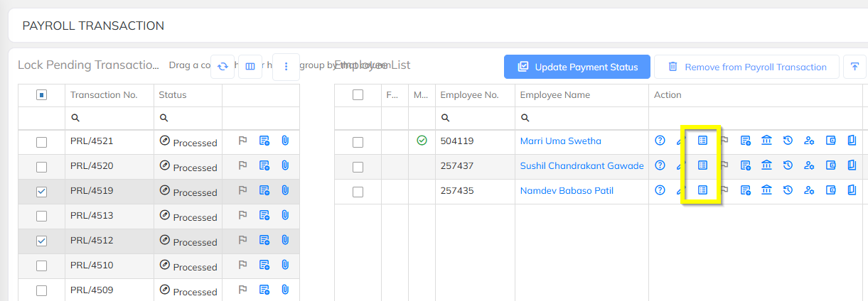Click flag icon for transaction PRL/4521
The height and width of the screenshot is (301, 868).
tap(242, 141)
